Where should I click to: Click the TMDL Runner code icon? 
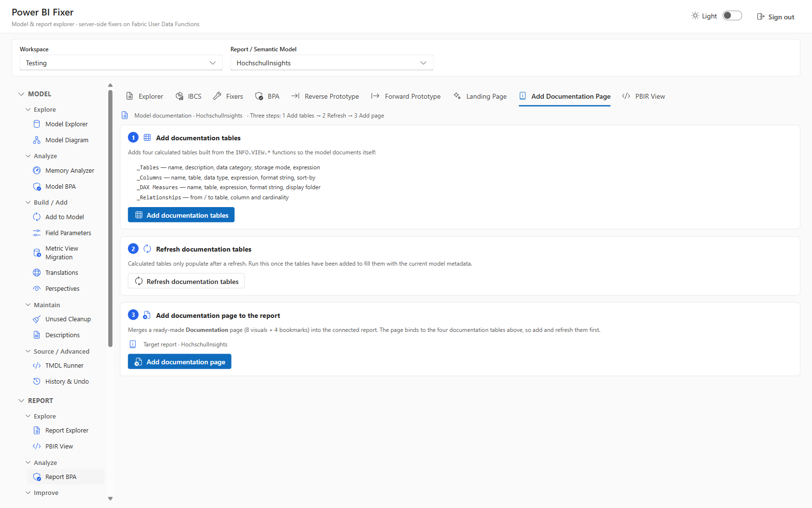coord(37,365)
